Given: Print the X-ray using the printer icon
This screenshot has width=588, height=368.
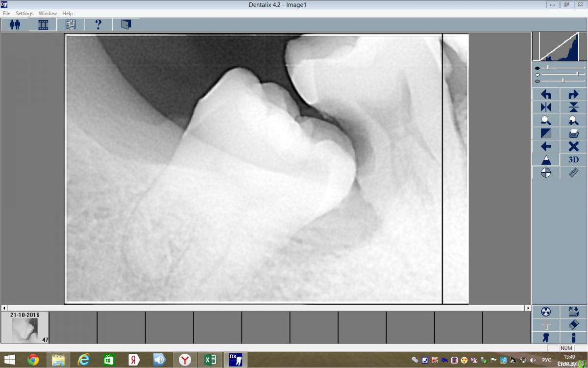Looking at the screenshot, I should coord(573,133).
